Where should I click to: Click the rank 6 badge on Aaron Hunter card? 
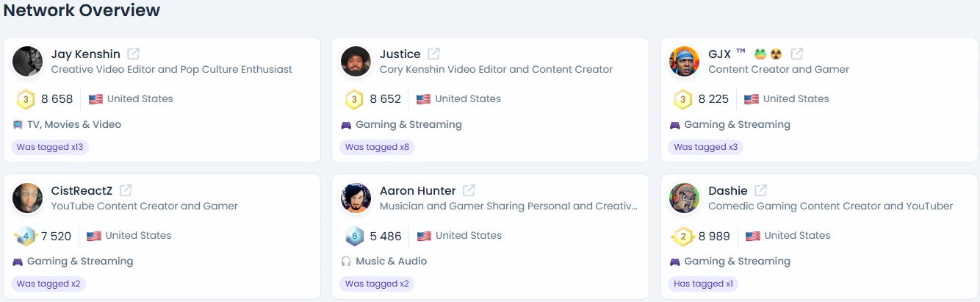[x=355, y=236]
